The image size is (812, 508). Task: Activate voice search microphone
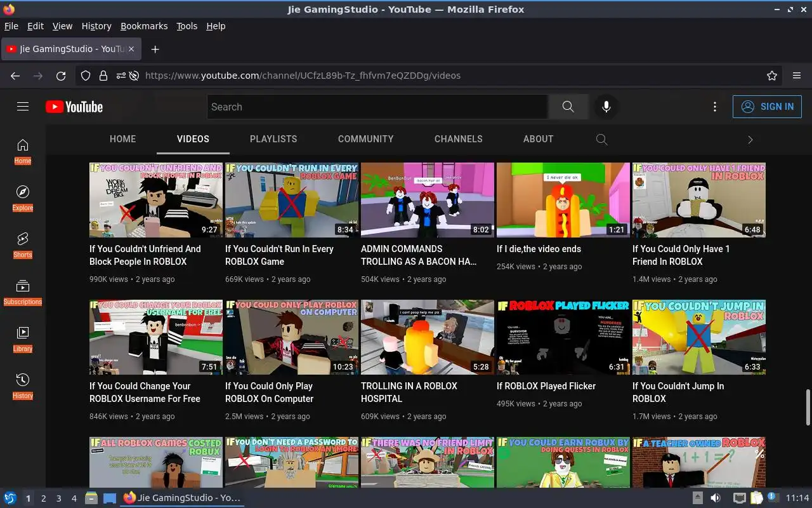pyautogui.click(x=606, y=107)
